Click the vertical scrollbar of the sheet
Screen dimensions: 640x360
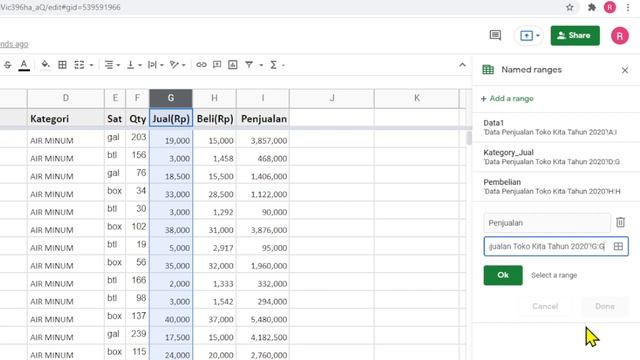coord(469,138)
